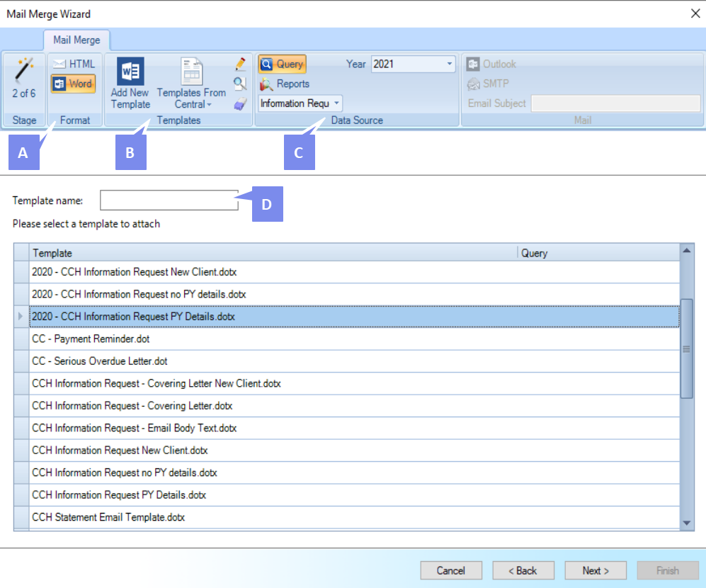This screenshot has width=706, height=588.
Task: Select 2020 - CCH Information Request no PY details.dotx
Action: (x=354, y=294)
